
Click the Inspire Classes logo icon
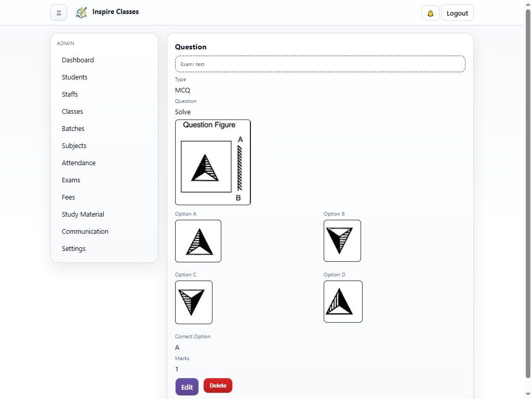point(81,12)
